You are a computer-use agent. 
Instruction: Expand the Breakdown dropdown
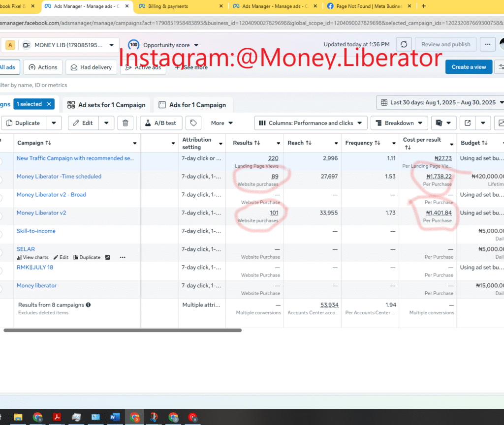(399, 123)
